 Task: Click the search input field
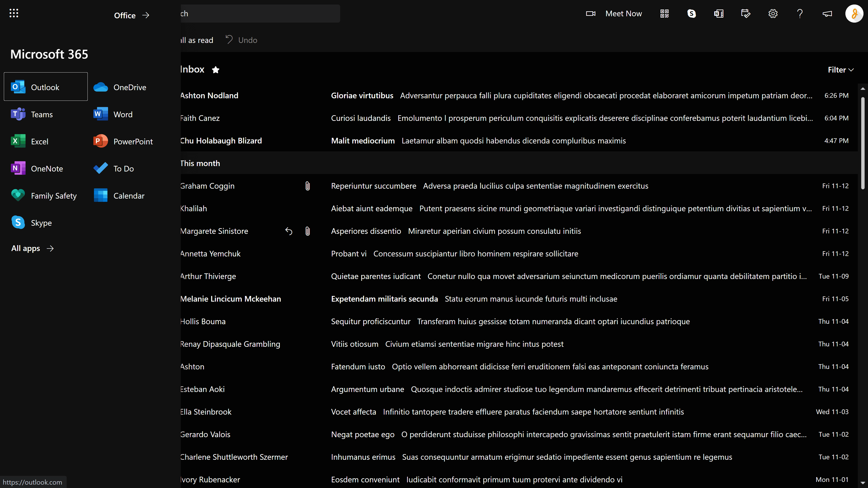[x=260, y=14]
